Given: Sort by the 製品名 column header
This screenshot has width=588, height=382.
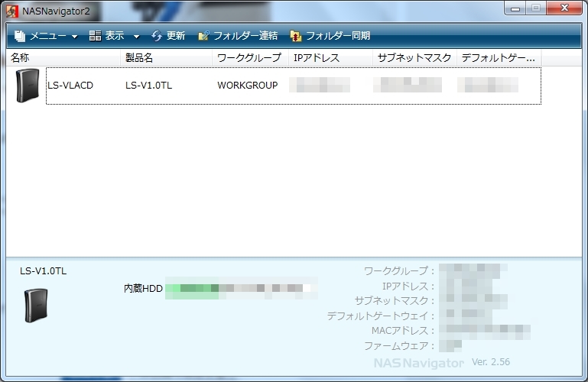Looking at the screenshot, I should click(167, 57).
